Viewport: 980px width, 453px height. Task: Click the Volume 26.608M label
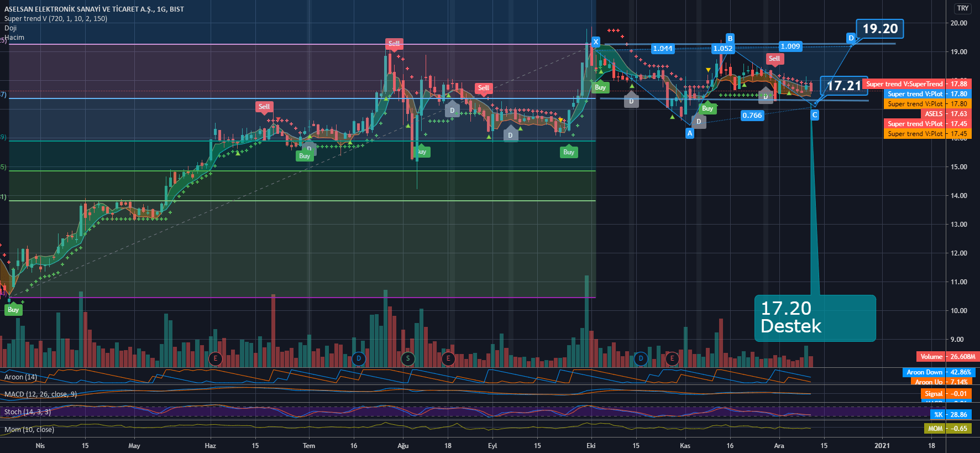coord(947,357)
